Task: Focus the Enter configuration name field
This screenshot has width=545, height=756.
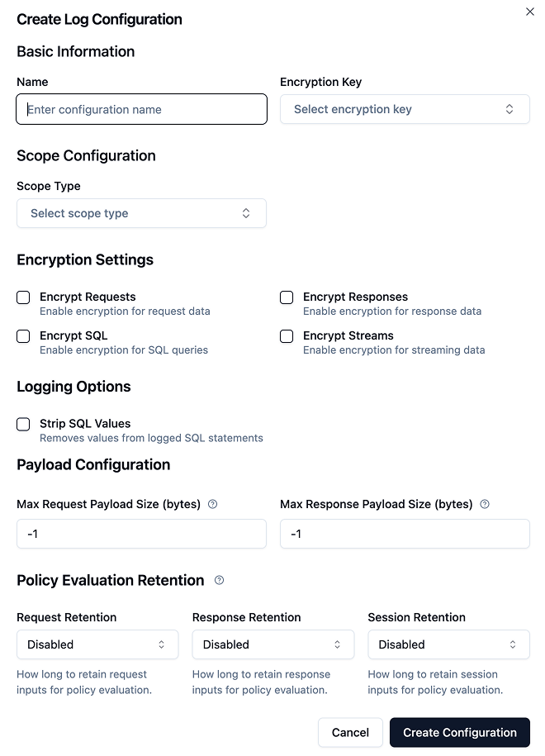Action: (141, 109)
